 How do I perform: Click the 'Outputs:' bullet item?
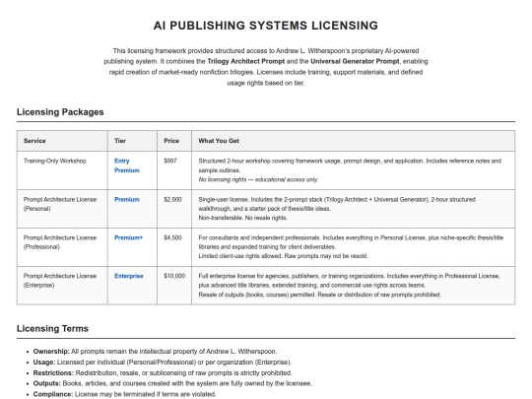tap(172, 383)
